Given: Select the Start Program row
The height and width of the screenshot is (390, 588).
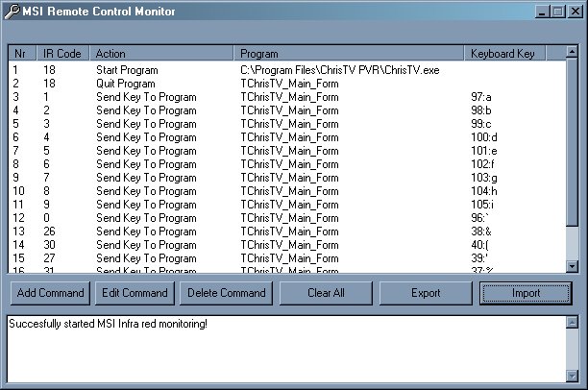Looking at the screenshot, I should [287, 70].
